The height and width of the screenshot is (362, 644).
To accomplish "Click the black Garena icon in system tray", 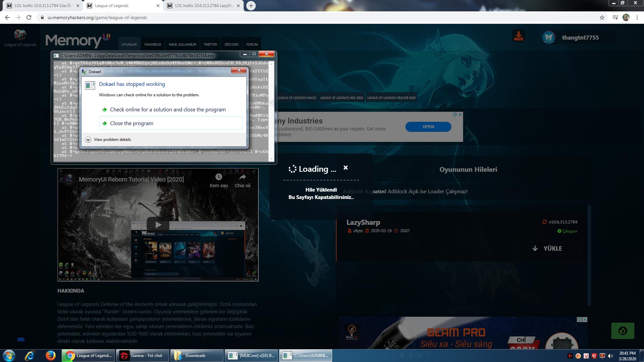I will click(x=570, y=356).
